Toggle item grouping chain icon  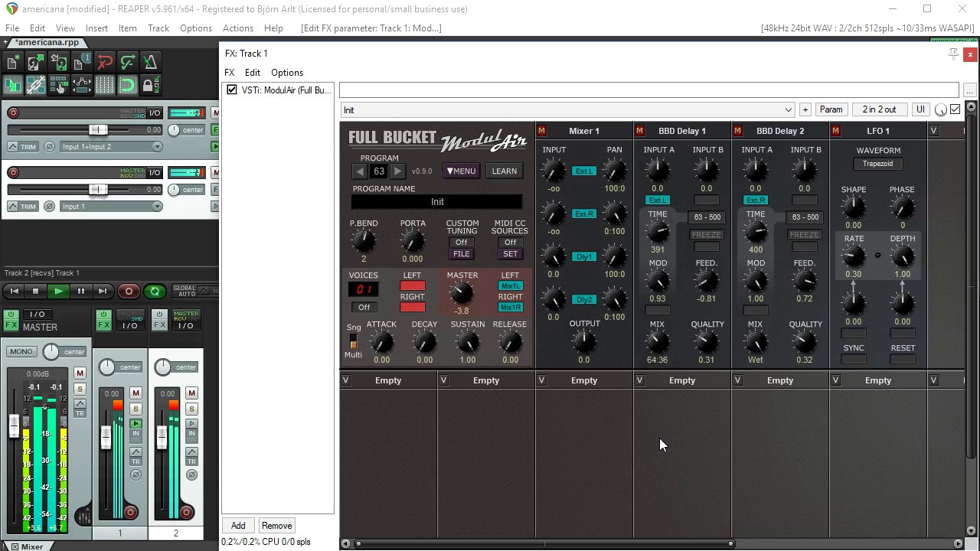[x=35, y=85]
